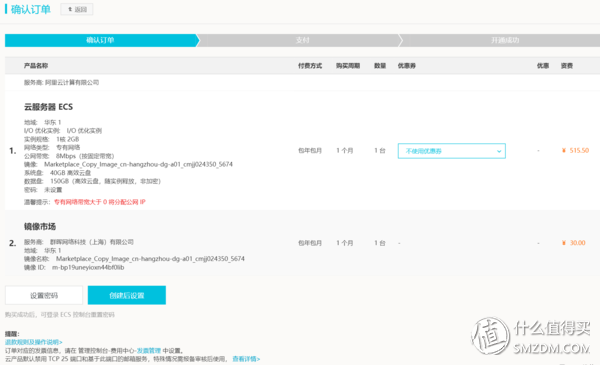This screenshot has height=365, width=600.
Task: Click the 付费方式 column header
Action: [310, 66]
